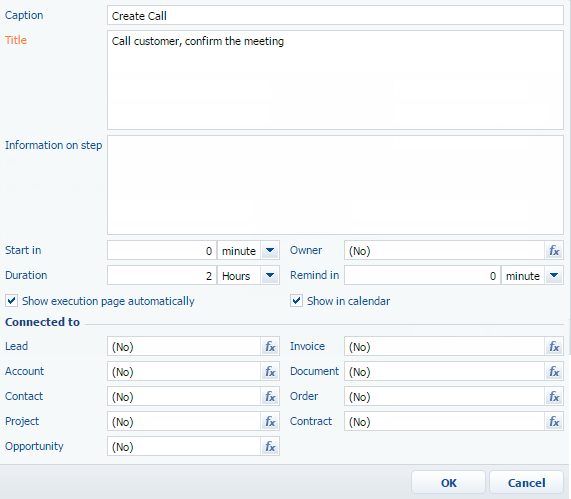Click the fx icon for Document
Viewport: 571px width, 499px height.
(554, 372)
